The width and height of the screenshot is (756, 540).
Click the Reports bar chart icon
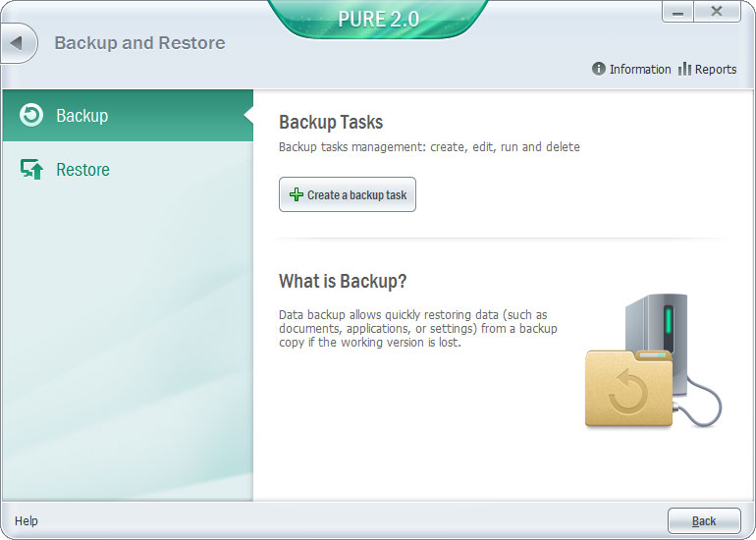coord(684,69)
